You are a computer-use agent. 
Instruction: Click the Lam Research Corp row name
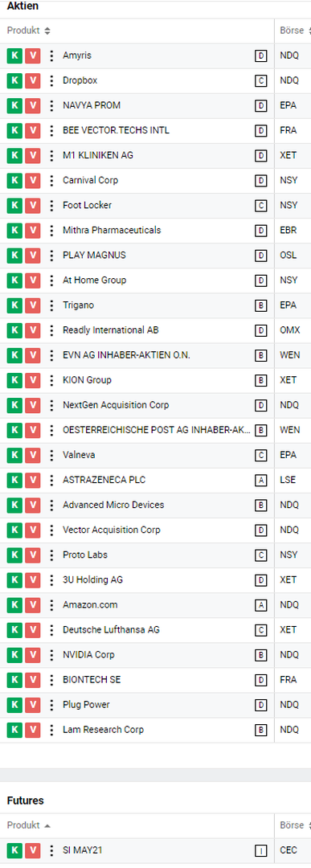tap(104, 730)
